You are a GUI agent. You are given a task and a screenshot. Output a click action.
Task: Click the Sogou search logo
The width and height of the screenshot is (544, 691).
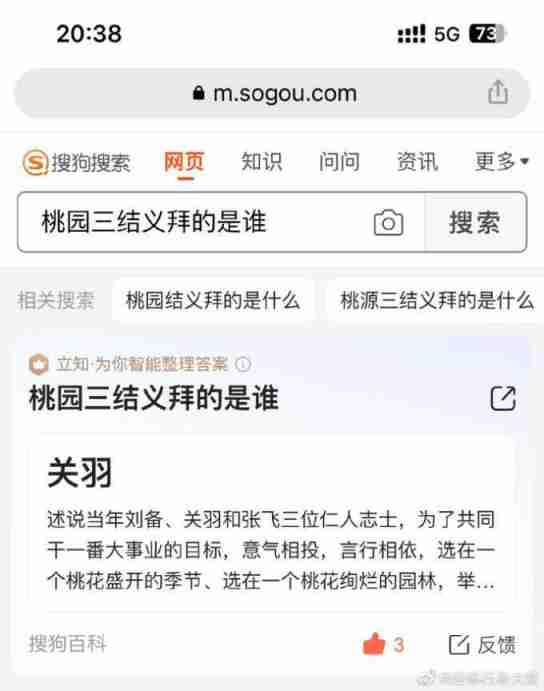(x=76, y=163)
